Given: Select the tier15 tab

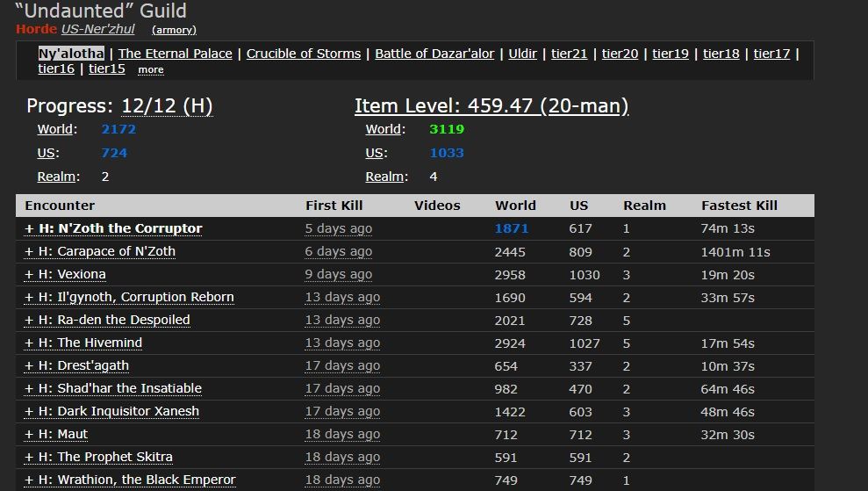Looking at the screenshot, I should [x=107, y=69].
